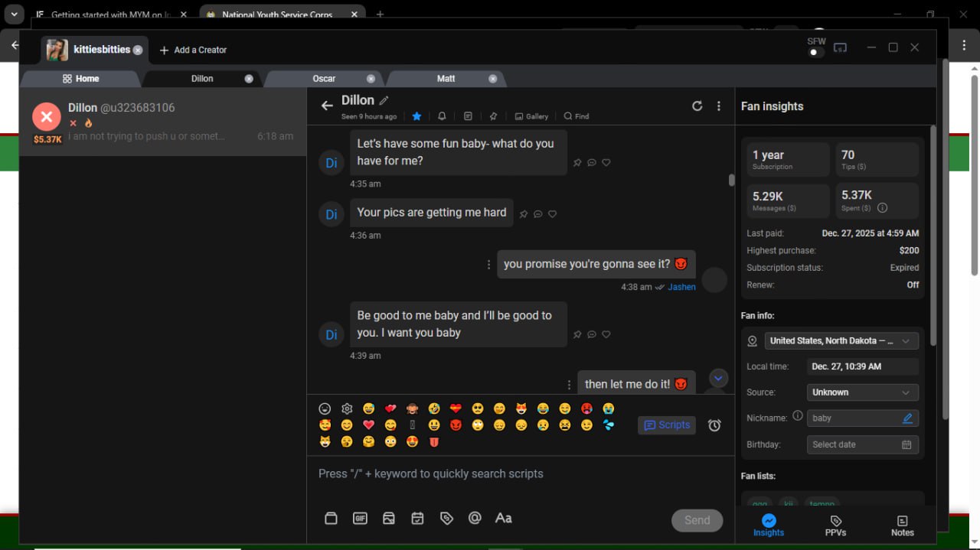Open emoji settings gear icon

(x=347, y=408)
